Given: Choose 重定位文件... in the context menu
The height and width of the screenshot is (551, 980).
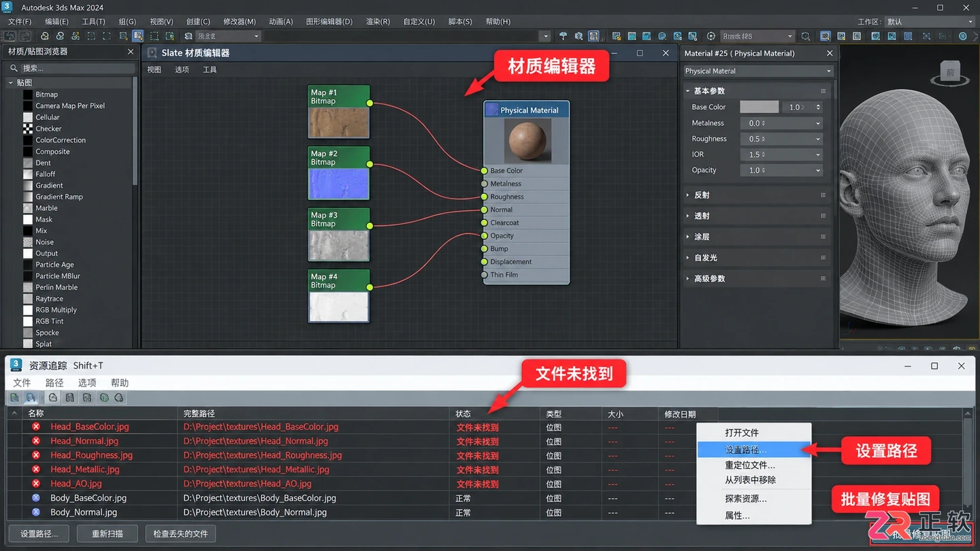Looking at the screenshot, I should (754, 465).
